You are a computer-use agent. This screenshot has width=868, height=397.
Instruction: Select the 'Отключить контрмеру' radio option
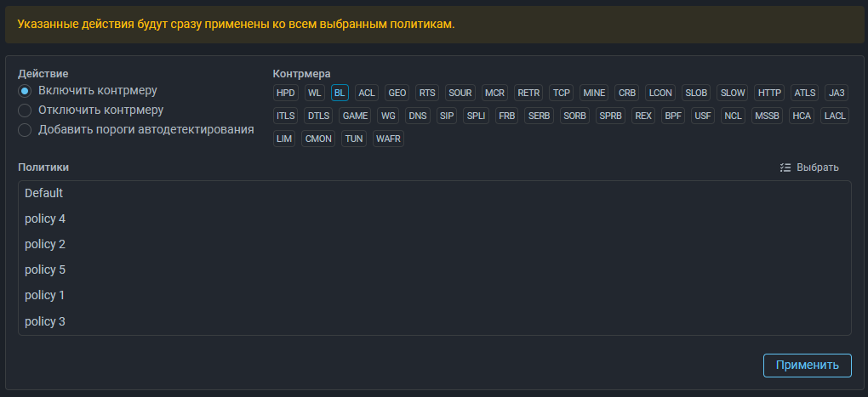click(25, 111)
